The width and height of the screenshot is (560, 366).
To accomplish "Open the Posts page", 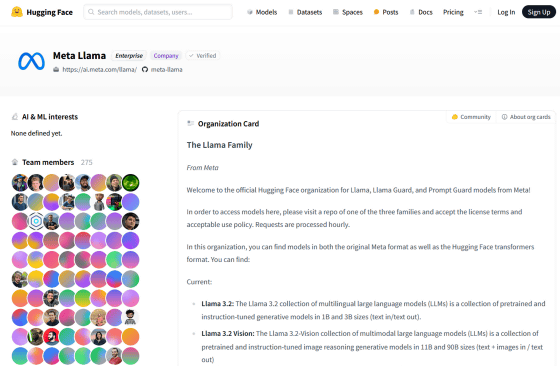I will 386,12.
